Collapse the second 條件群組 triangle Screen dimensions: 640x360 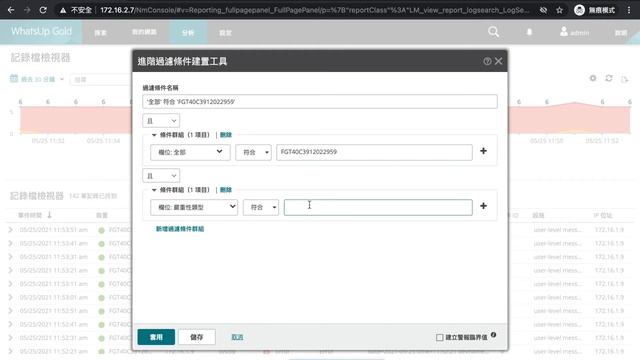154,190
